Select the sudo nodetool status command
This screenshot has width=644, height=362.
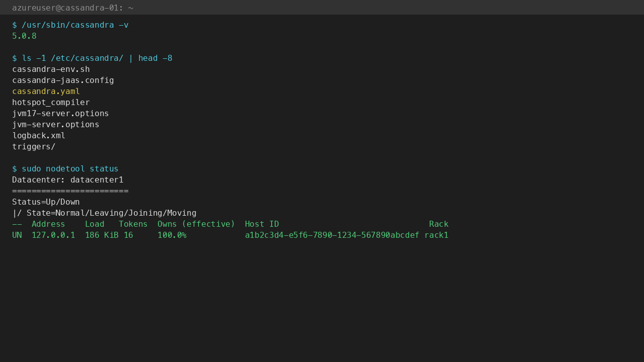click(x=70, y=169)
